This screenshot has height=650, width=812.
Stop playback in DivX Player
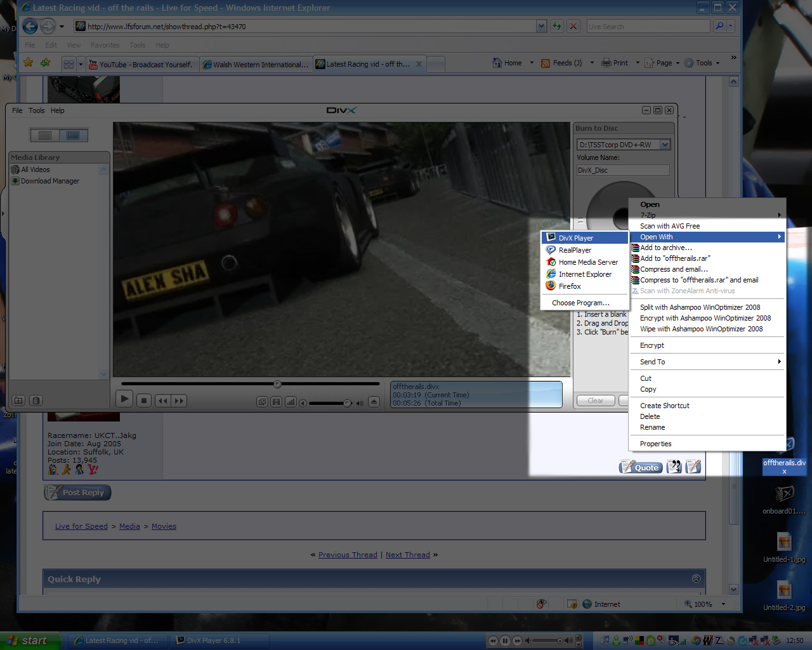click(x=144, y=401)
